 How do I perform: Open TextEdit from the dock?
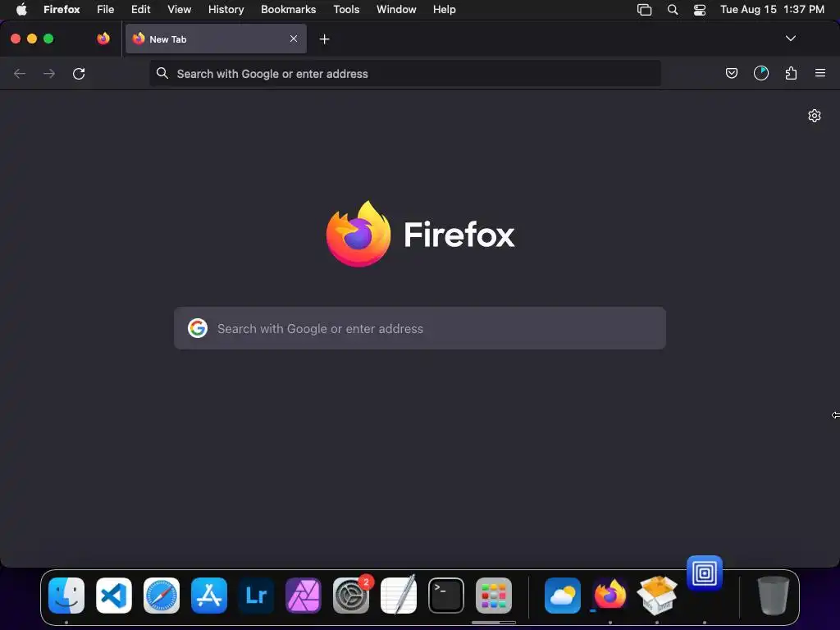point(399,595)
